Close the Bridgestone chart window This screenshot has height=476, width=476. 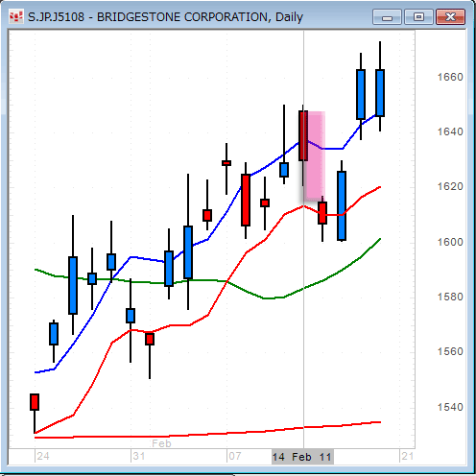pyautogui.click(x=450, y=17)
